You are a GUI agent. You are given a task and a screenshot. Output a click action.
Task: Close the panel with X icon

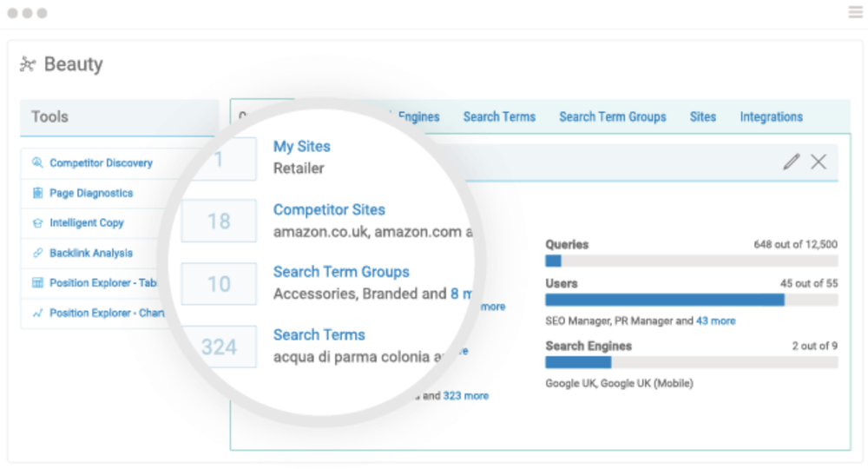click(x=819, y=162)
